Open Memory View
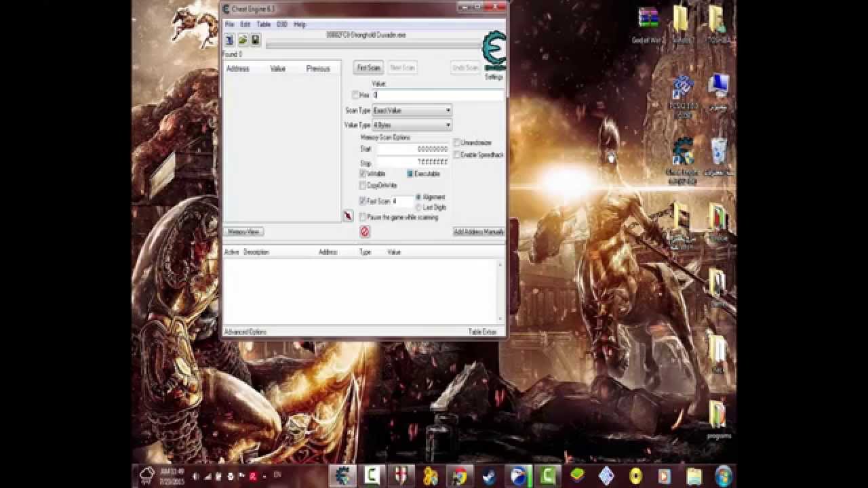868x488 pixels. click(x=243, y=232)
